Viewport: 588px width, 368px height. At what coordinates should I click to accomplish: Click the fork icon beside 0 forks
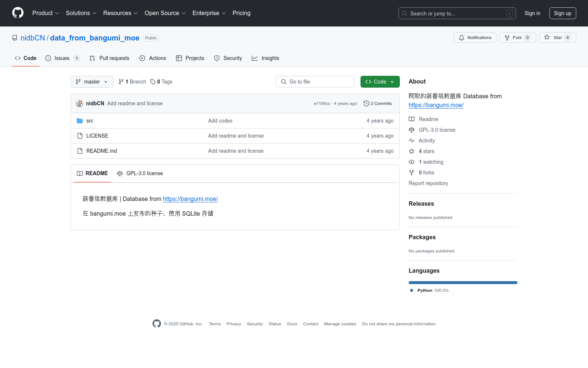(412, 173)
